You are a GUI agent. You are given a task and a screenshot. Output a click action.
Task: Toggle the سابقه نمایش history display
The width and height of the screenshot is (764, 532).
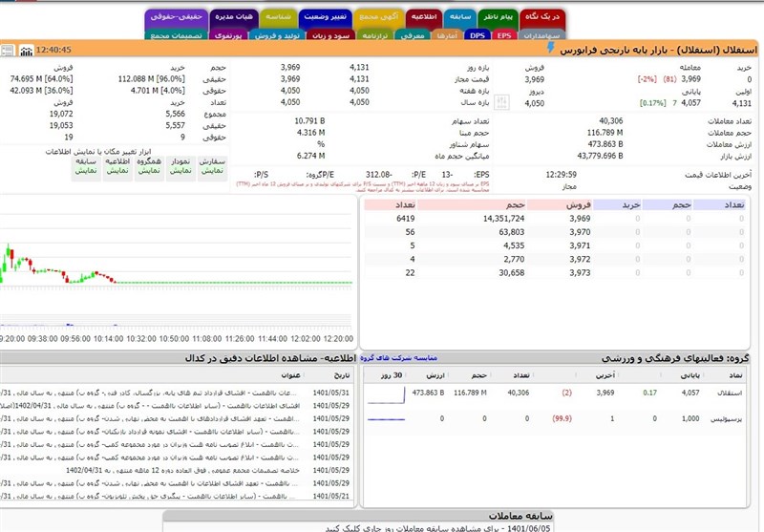click(86, 164)
